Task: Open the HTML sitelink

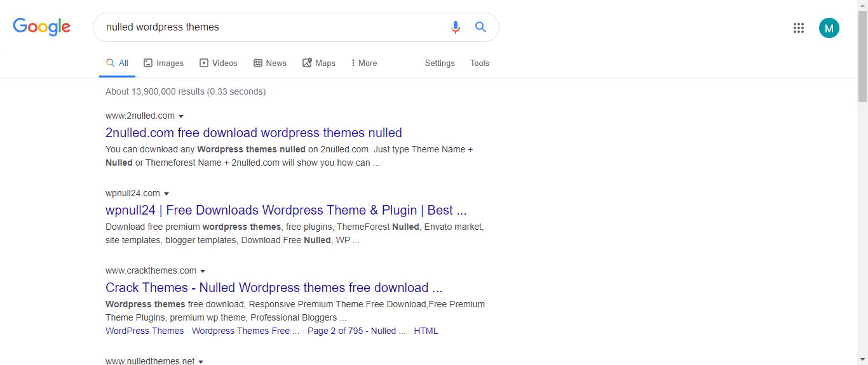Action: 426,331
